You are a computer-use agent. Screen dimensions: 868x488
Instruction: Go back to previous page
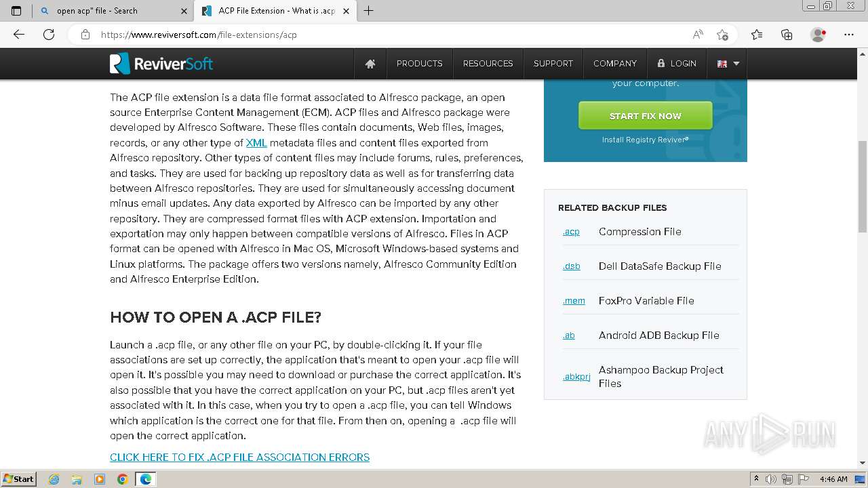point(19,35)
